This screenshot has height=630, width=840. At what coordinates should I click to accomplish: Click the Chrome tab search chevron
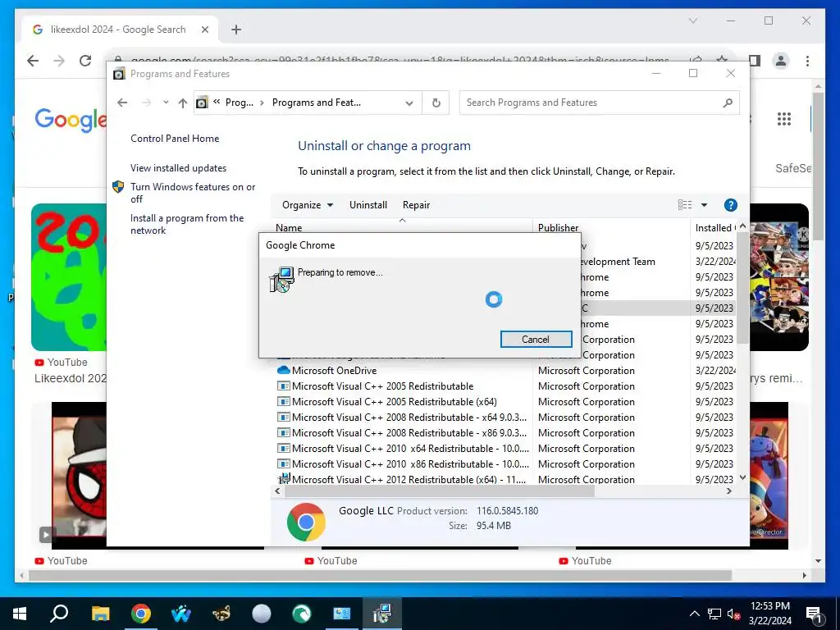[692, 21]
